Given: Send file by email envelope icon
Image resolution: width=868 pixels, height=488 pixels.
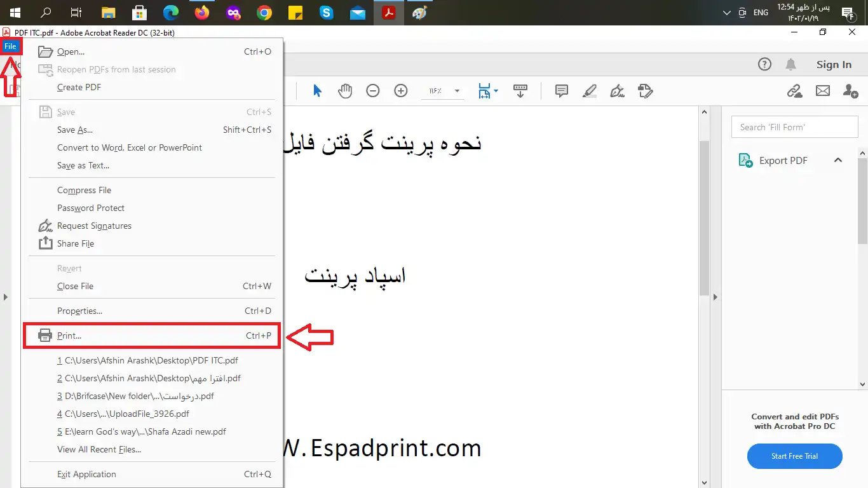Looking at the screenshot, I should (823, 91).
